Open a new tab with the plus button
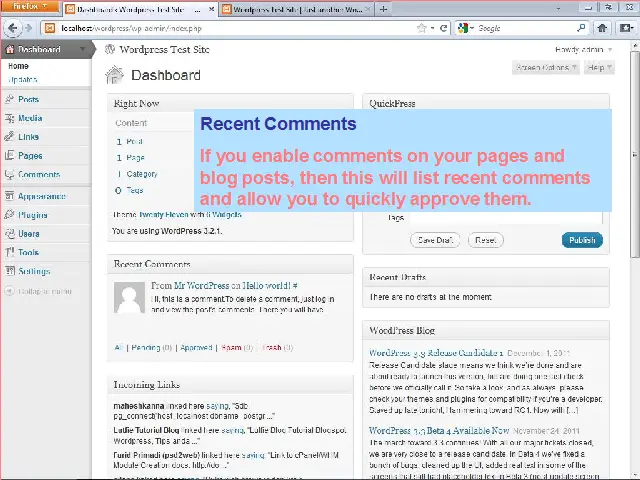Image resolution: width=640 pixels, height=480 pixels. coord(383,9)
